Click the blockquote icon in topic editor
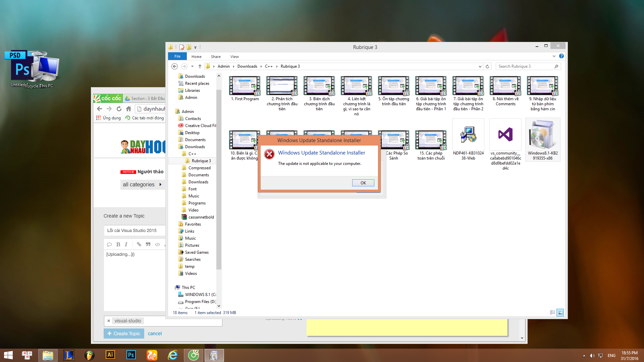The image size is (644, 362). click(148, 244)
